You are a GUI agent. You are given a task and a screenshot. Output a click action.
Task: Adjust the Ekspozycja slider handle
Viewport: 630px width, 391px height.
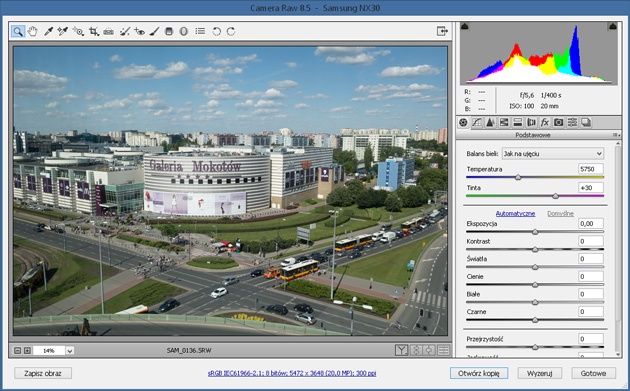click(x=535, y=232)
